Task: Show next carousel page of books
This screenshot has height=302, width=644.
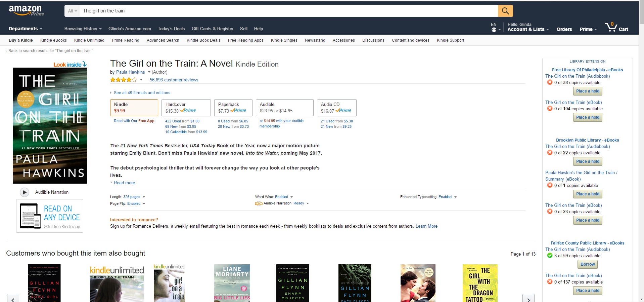Action: point(528,298)
